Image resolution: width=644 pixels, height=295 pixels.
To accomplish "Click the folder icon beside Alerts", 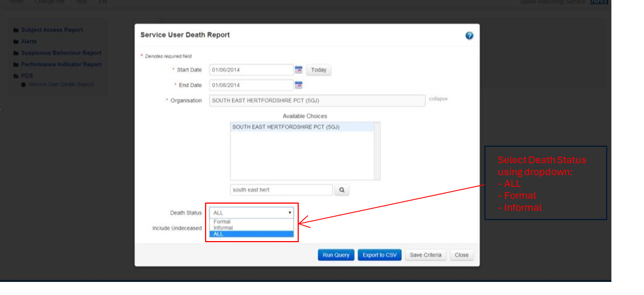I will pyautogui.click(x=16, y=42).
